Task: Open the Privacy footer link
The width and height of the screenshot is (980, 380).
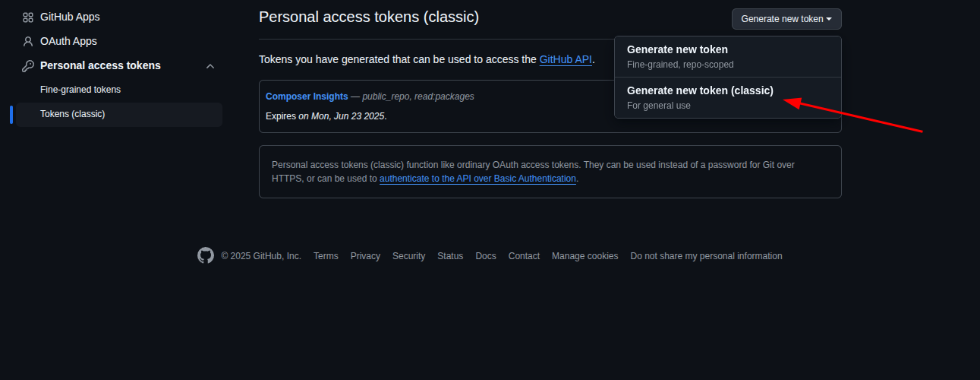Action: [x=365, y=256]
